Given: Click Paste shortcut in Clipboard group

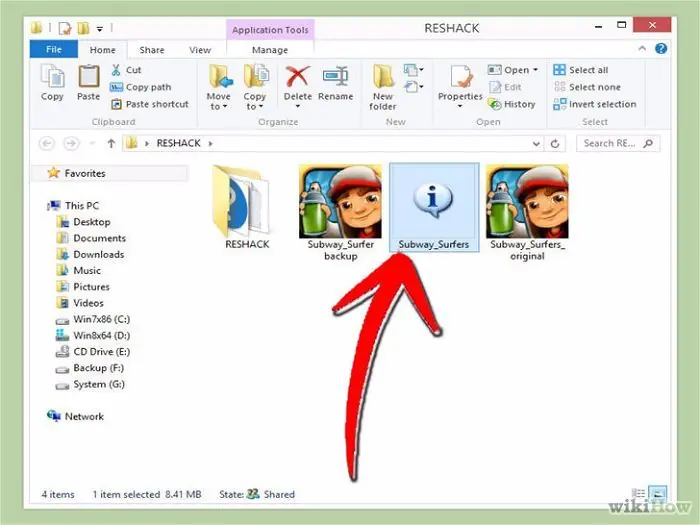Looking at the screenshot, I should click(x=150, y=104).
